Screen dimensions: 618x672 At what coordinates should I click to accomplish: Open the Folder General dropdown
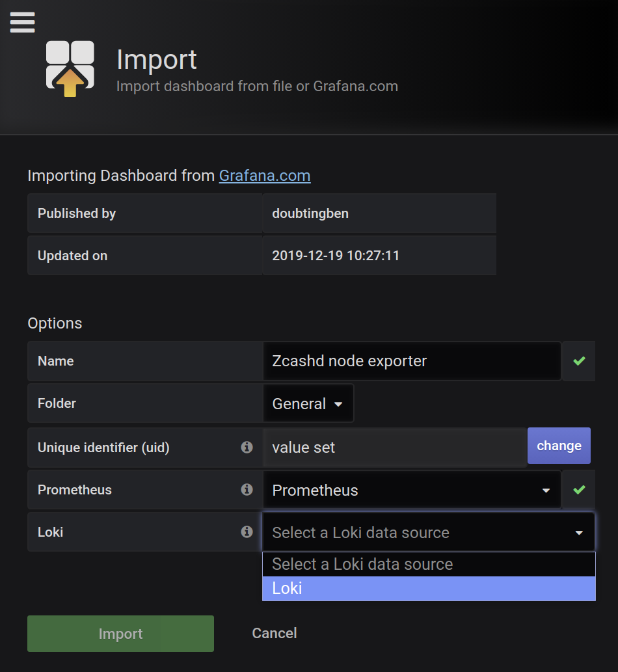click(308, 403)
